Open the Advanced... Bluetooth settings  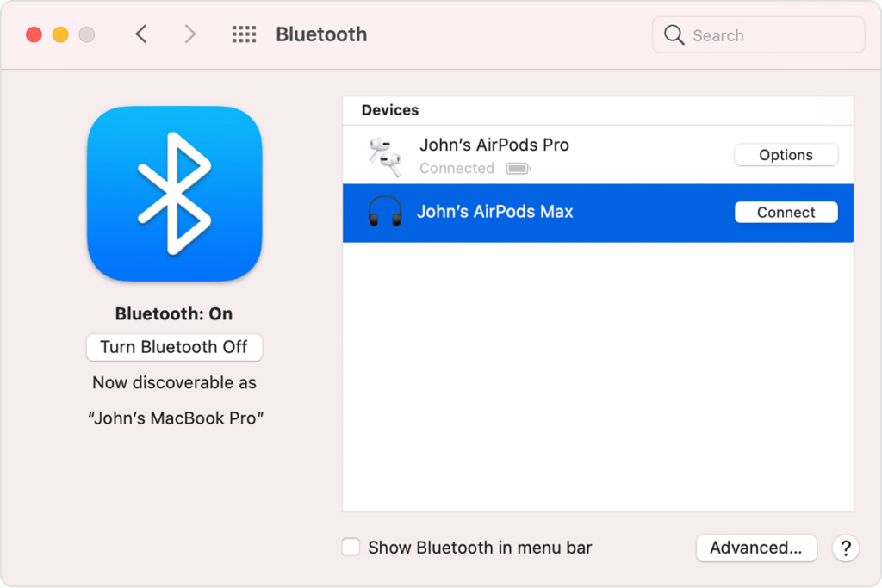755,548
